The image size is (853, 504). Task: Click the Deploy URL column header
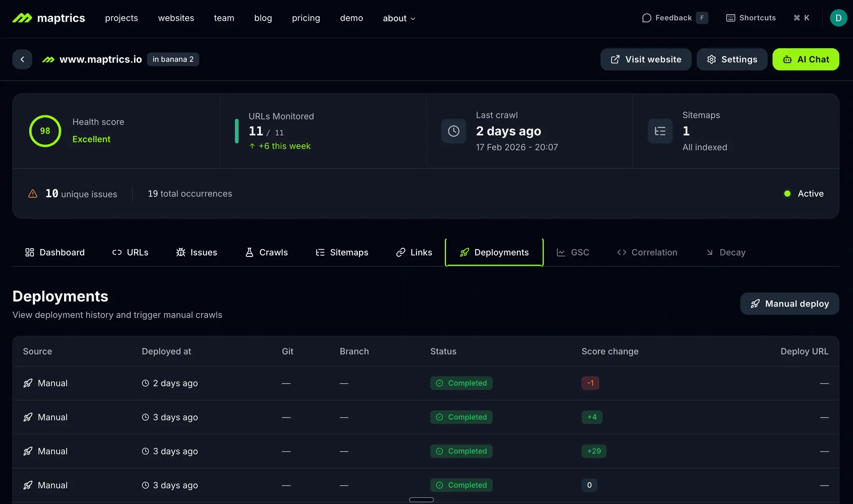[x=804, y=351]
